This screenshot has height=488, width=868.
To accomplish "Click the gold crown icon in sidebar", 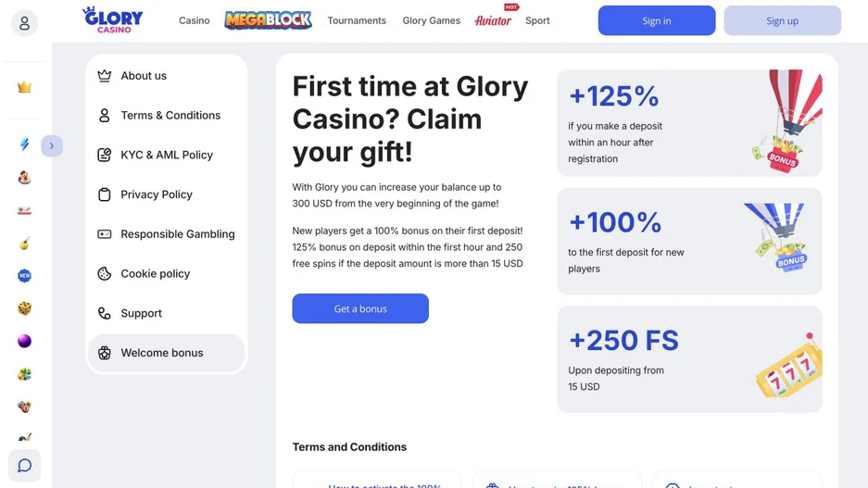I will (24, 87).
